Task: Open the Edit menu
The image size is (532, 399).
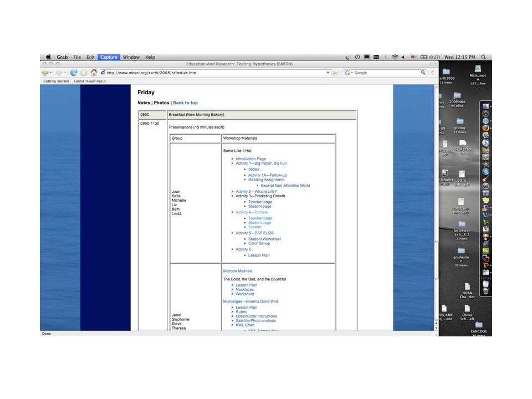Action: point(90,57)
